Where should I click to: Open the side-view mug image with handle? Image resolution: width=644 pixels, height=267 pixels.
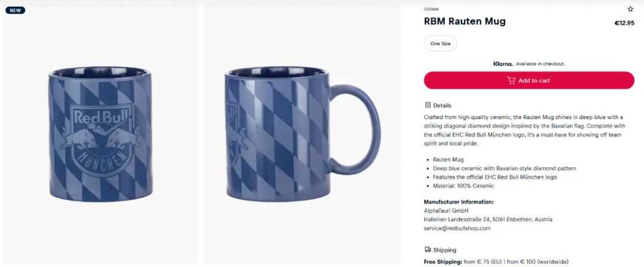click(x=303, y=134)
